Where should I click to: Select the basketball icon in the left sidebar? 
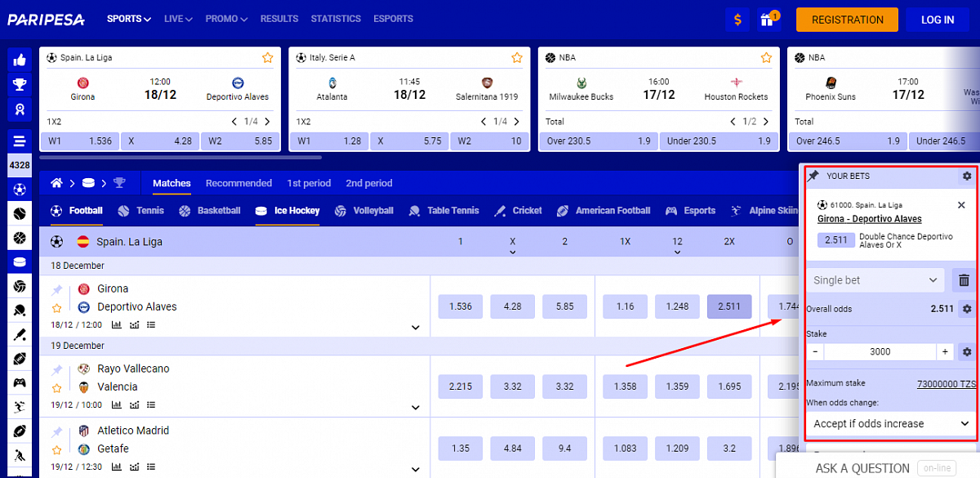(x=20, y=239)
